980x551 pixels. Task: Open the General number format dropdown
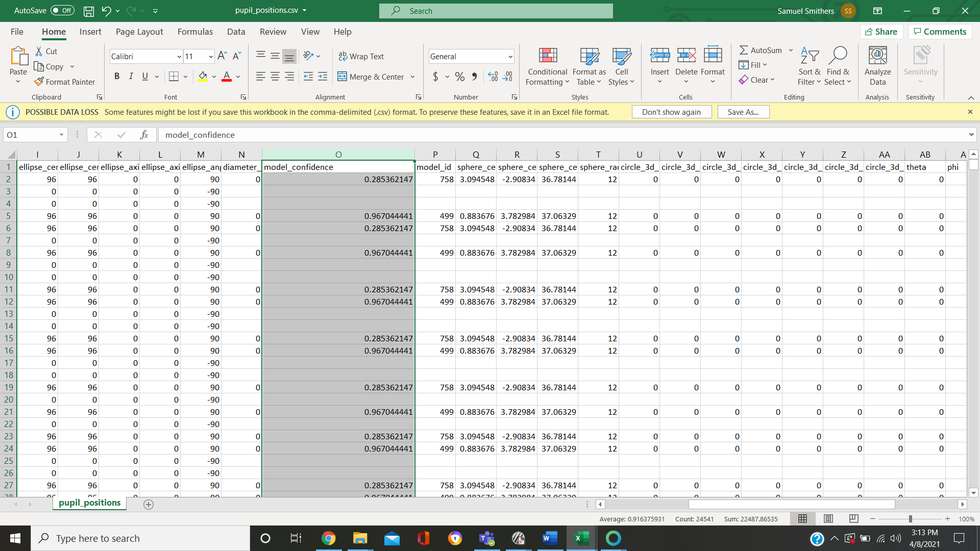pyautogui.click(x=510, y=57)
